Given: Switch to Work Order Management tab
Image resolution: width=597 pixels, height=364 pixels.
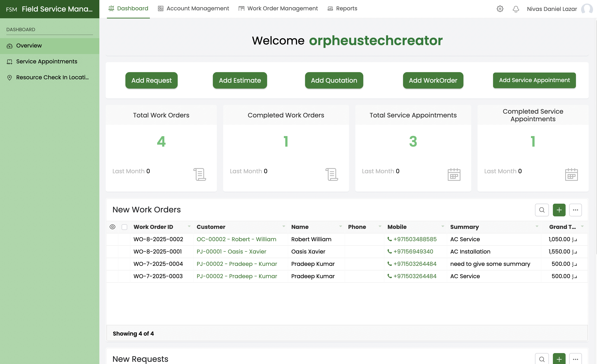Looking at the screenshot, I should (278, 9).
